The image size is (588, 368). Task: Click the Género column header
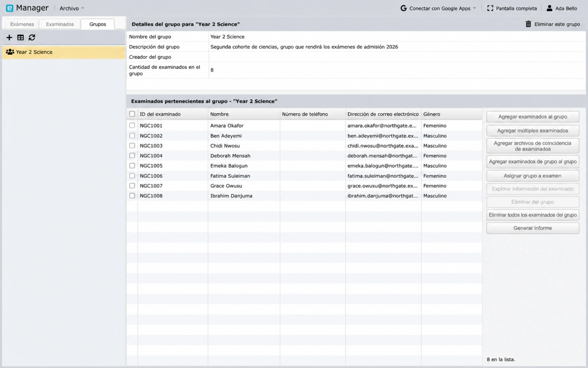(451, 114)
